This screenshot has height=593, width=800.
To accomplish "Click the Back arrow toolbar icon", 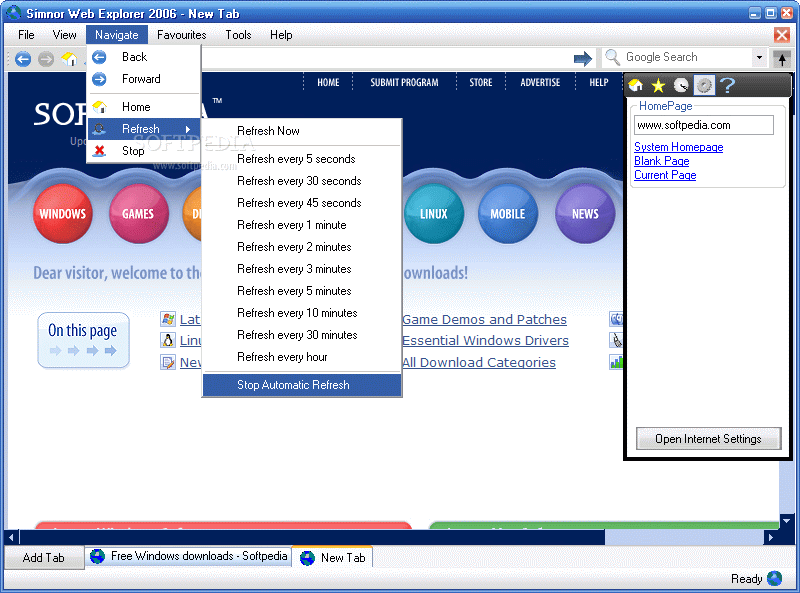I will point(22,59).
